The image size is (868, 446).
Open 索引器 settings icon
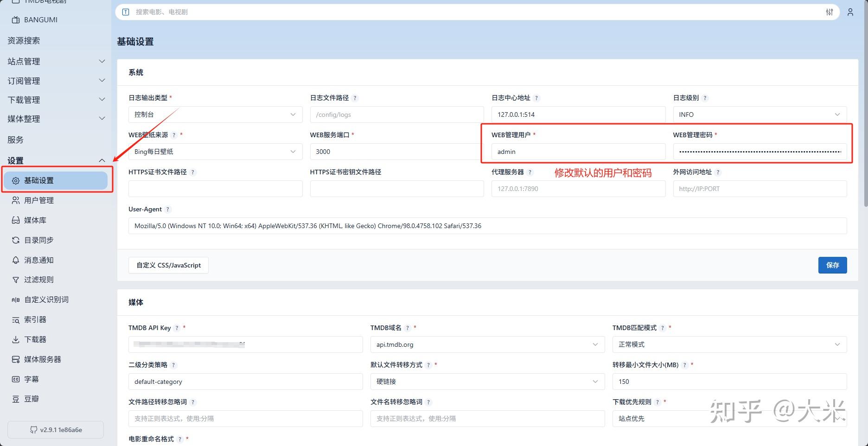click(x=16, y=319)
